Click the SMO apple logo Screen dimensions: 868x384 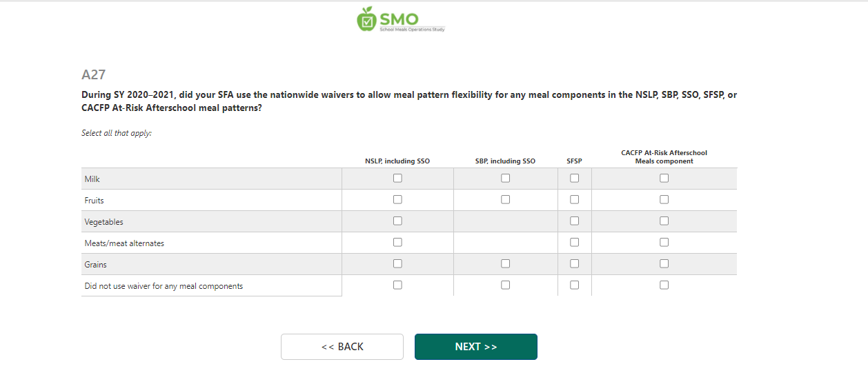tap(366, 19)
